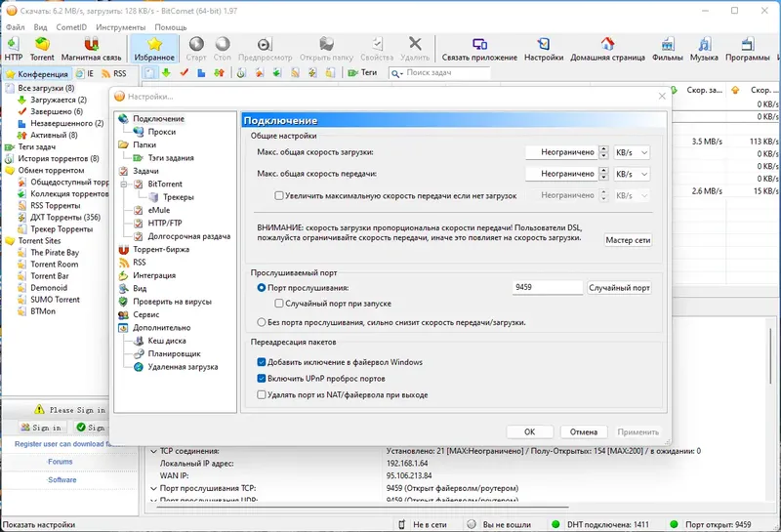Viewport: 781px width, 532px height.
Task: Click OK in settings dialog
Action: [529, 431]
